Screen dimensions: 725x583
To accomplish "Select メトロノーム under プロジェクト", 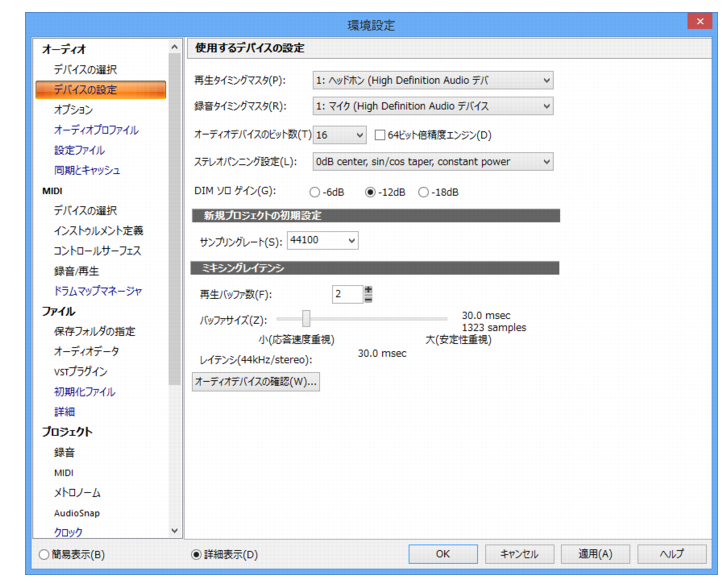I will point(77,493).
